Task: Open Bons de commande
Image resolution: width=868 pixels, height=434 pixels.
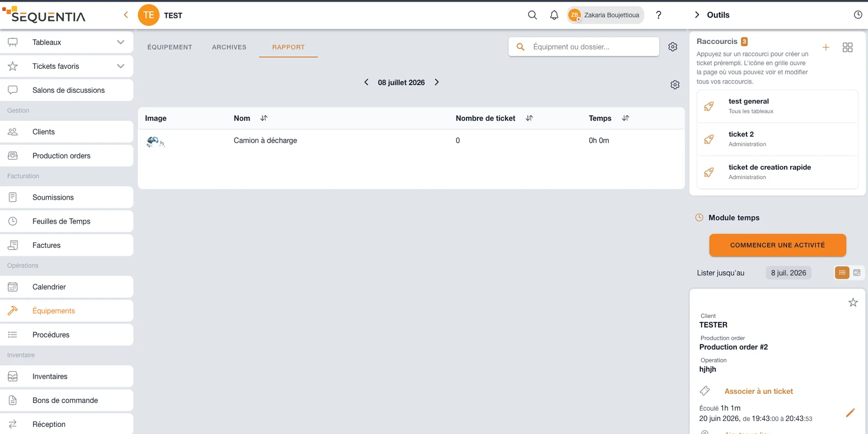Action: [x=67, y=400]
